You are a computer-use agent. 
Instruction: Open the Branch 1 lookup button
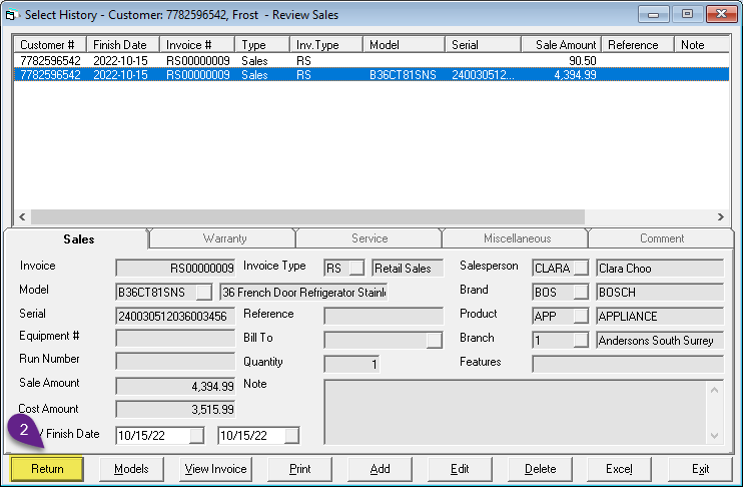[581, 340]
